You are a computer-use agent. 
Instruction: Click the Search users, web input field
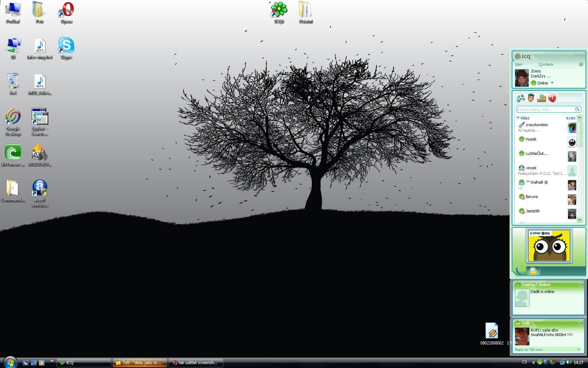point(545,109)
